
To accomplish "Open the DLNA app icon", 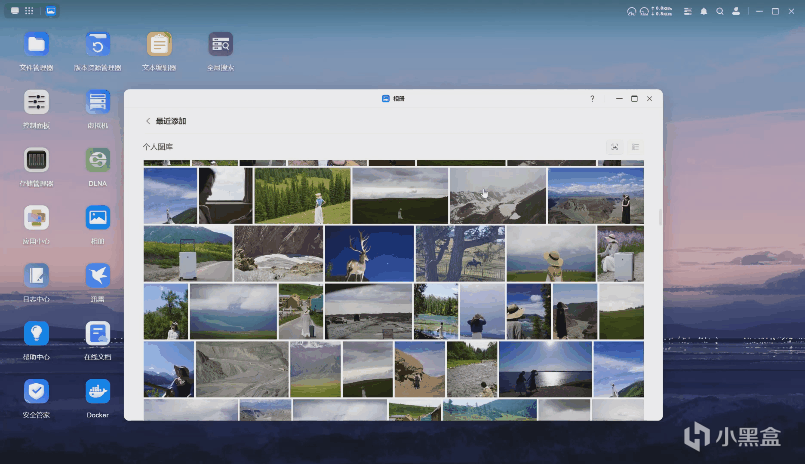I will (x=97, y=160).
